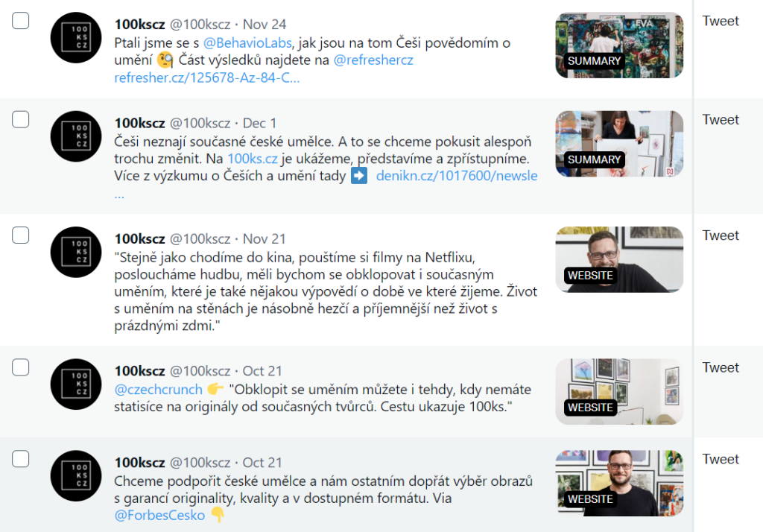This screenshot has height=532, width=763.
Task: Click avatar beside the @ForbesCesko tweet
Action: point(76,475)
